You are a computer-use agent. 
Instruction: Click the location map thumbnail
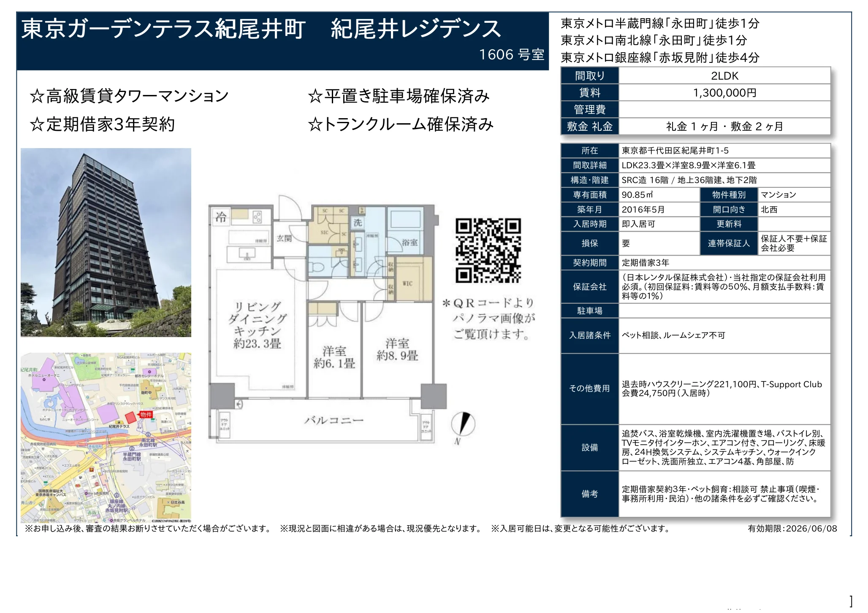point(106,438)
